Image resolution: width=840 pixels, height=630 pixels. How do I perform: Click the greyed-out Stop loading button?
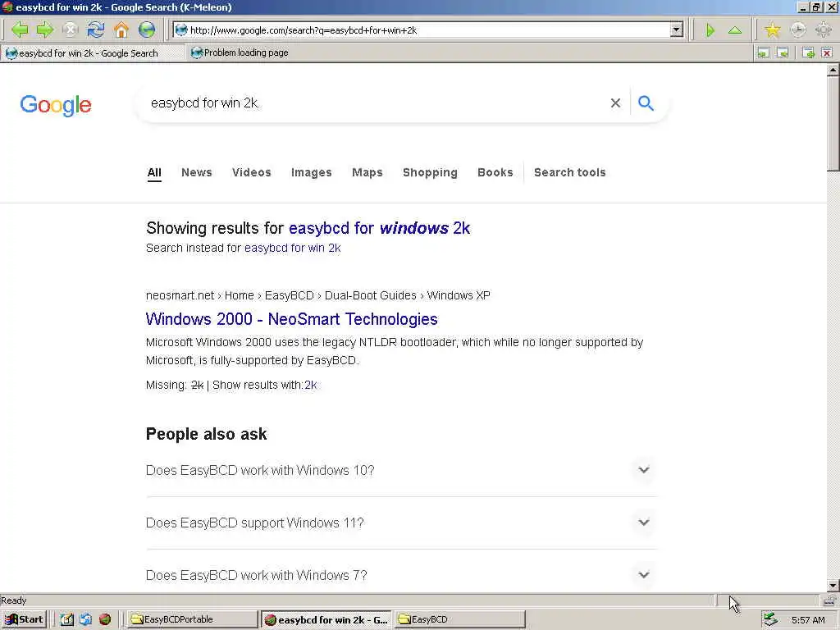point(71,30)
